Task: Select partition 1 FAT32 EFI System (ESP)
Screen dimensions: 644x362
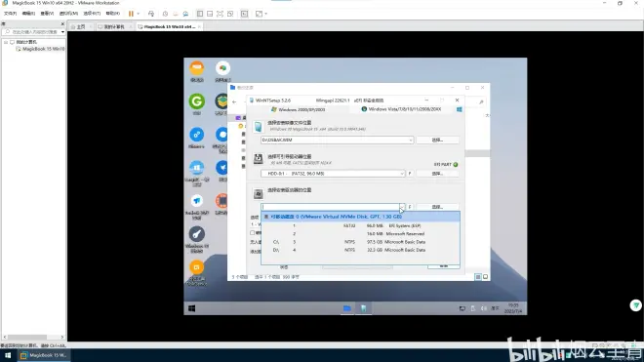Action: pos(360,225)
